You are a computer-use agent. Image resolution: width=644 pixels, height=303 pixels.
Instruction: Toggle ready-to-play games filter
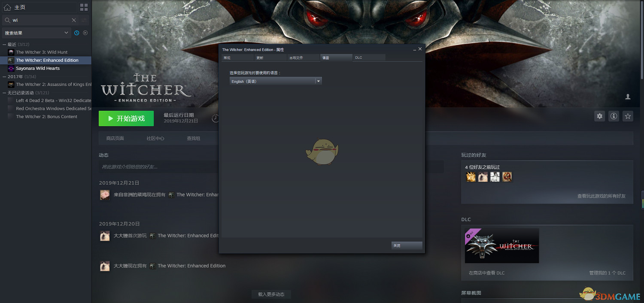(85, 33)
